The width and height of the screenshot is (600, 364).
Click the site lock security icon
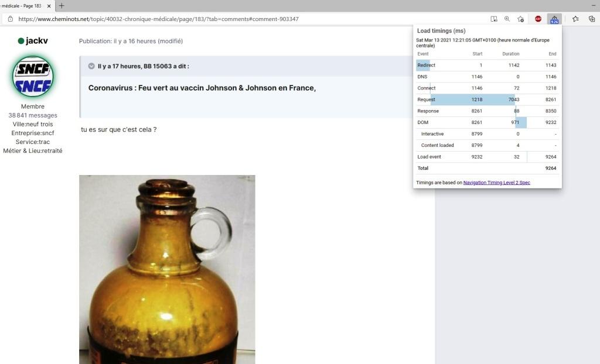pos(10,19)
